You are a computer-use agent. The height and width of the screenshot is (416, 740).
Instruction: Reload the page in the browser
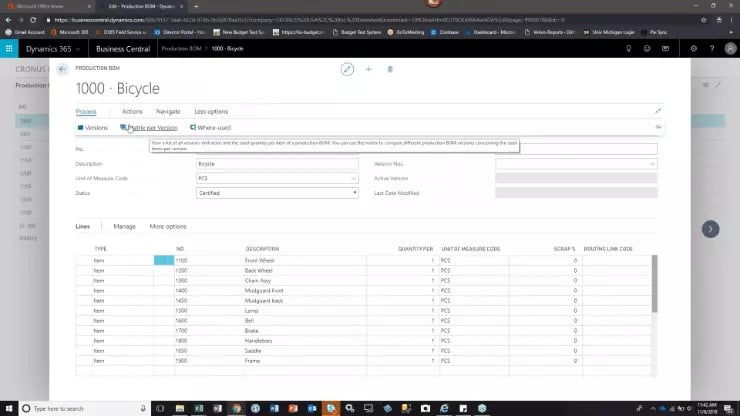tap(33, 20)
